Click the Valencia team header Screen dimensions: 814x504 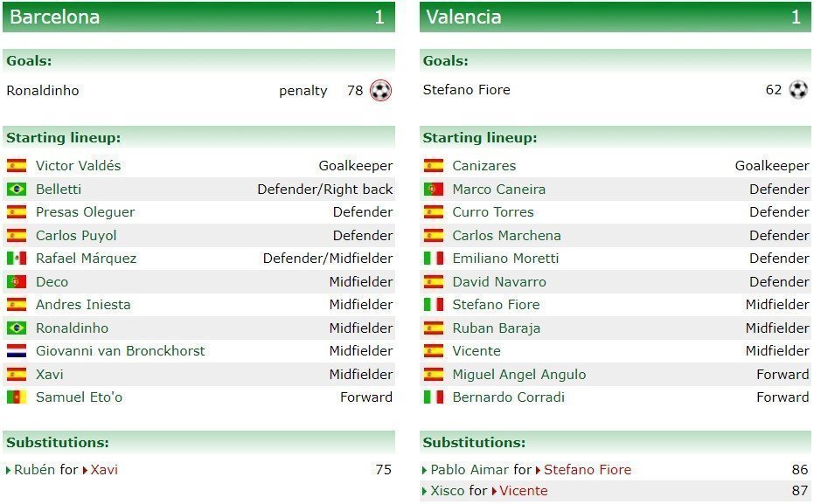click(x=616, y=17)
